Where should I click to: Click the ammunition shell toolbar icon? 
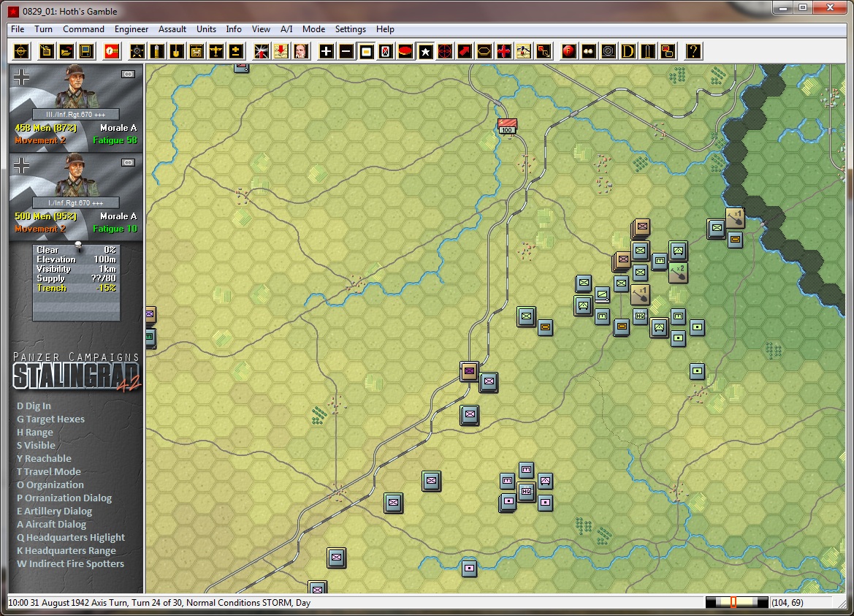[157, 51]
